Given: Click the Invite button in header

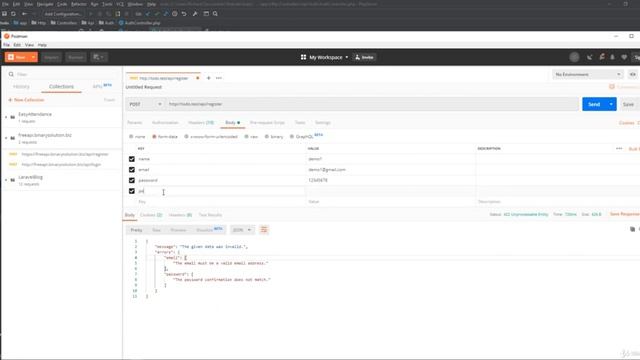Looking at the screenshot, I should [x=364, y=58].
